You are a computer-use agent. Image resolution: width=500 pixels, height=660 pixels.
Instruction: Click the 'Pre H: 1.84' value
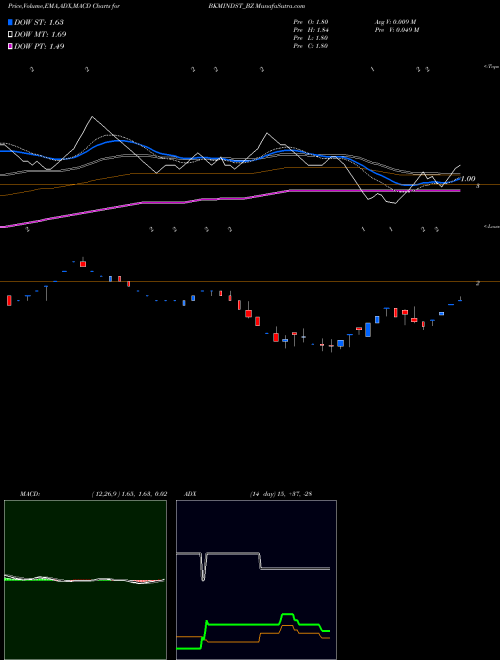point(311,30)
